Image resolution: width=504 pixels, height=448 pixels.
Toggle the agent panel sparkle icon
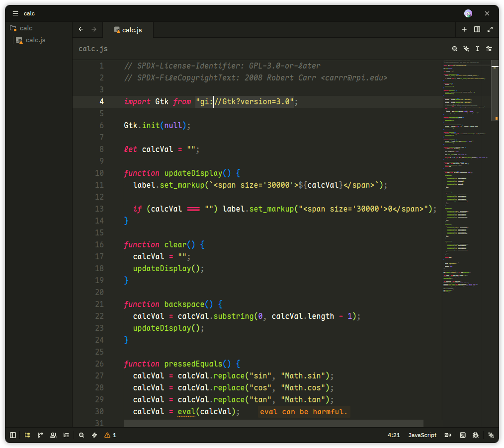pos(491,435)
